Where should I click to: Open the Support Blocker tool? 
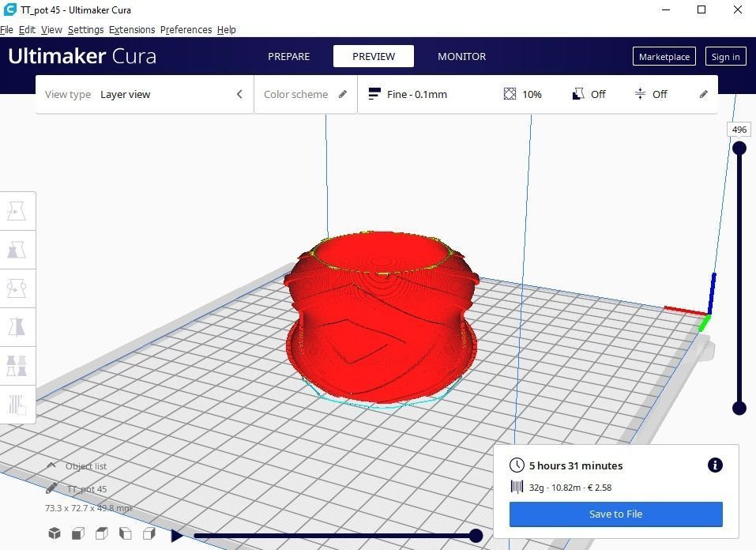click(17, 405)
